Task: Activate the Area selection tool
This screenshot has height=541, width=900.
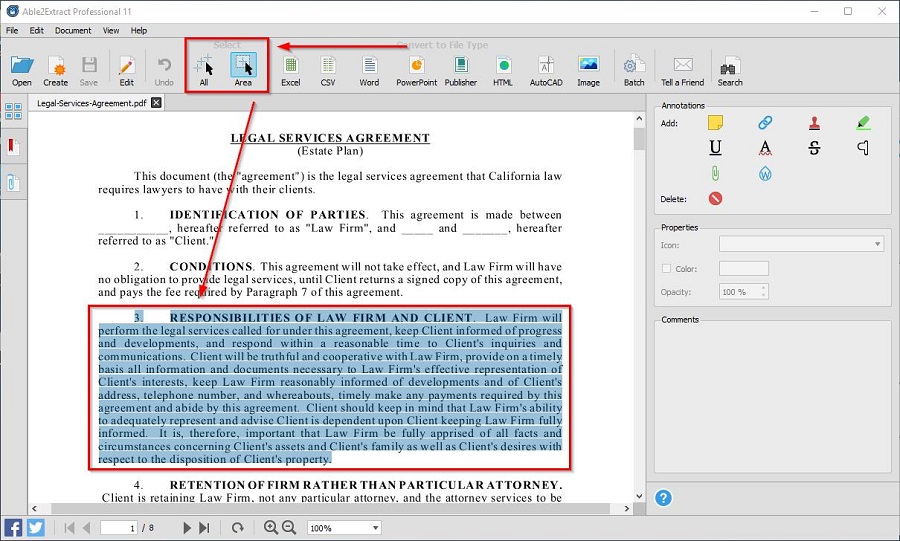Action: 243,71
